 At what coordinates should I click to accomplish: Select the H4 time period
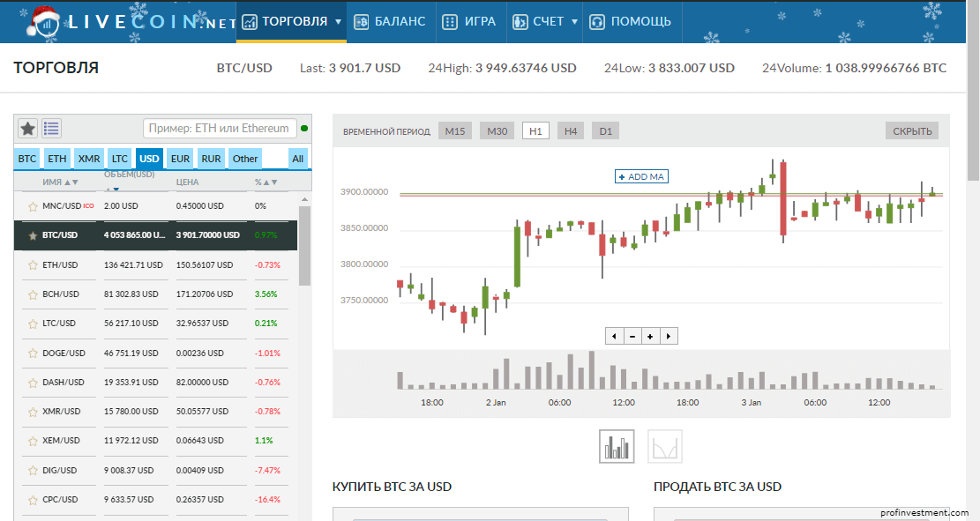tap(571, 131)
